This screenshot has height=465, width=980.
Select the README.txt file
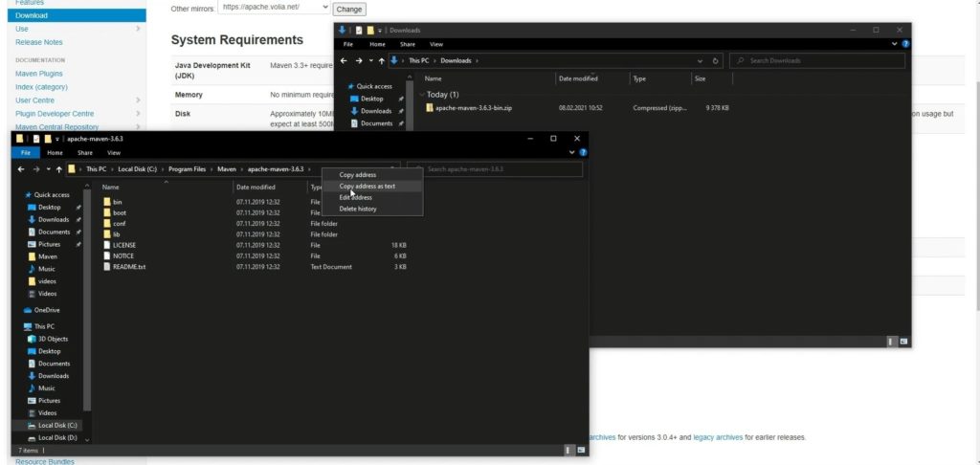[124, 266]
